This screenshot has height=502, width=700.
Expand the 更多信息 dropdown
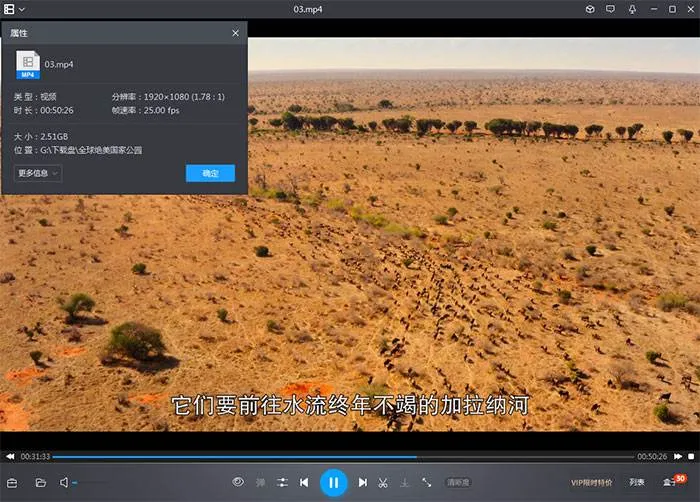tap(39, 173)
